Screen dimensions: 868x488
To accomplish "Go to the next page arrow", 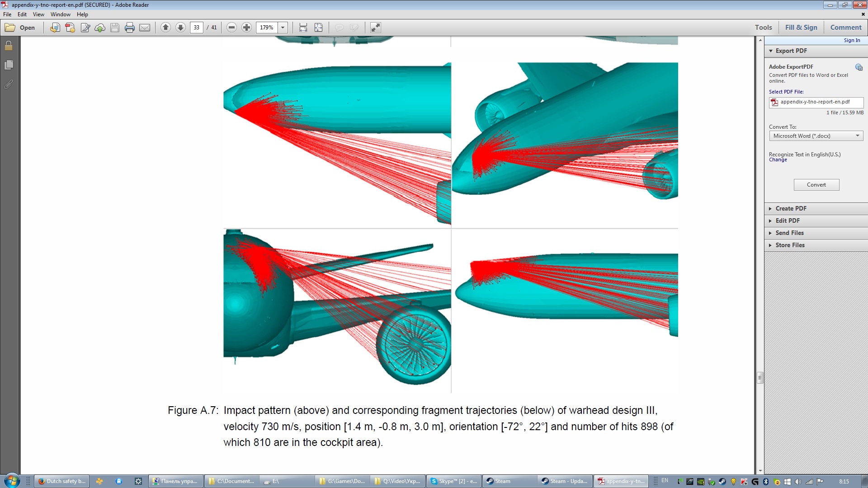I will coord(180,28).
